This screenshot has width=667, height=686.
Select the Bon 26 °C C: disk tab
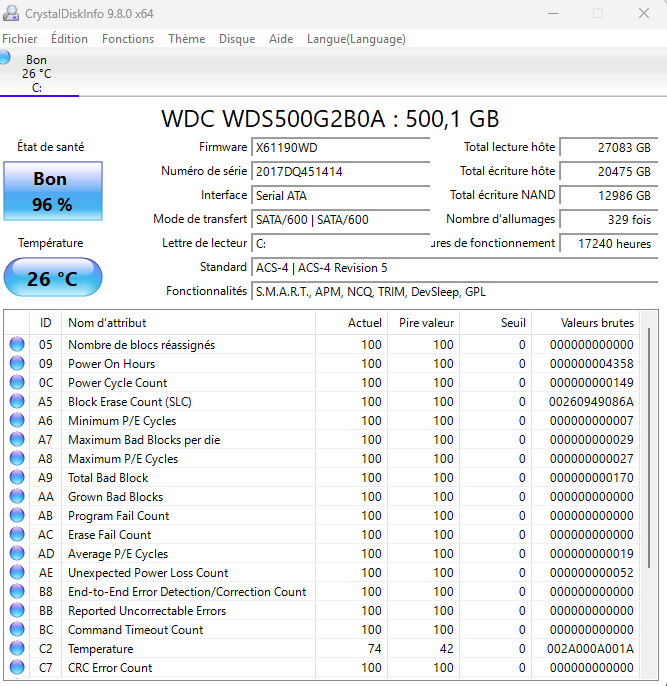click(x=37, y=74)
